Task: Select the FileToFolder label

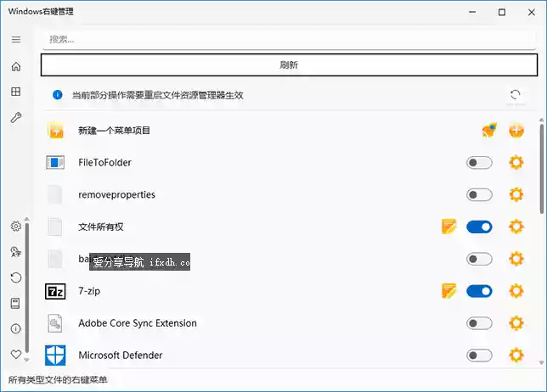Action: pyautogui.click(x=104, y=162)
